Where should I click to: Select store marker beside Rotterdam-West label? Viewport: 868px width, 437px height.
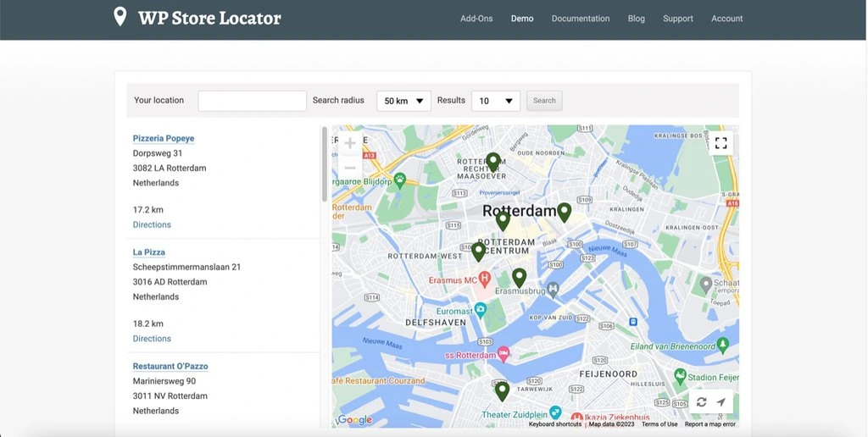click(x=478, y=252)
